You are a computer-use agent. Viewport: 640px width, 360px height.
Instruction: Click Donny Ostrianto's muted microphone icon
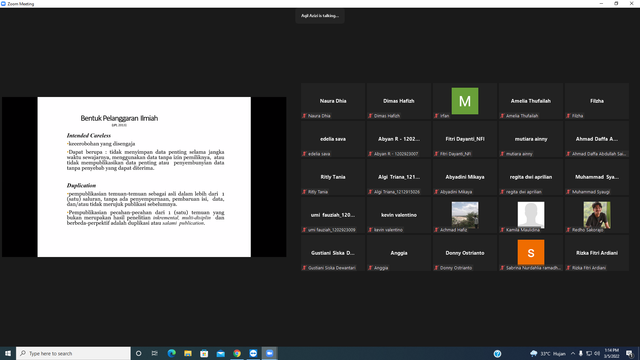pos(436,268)
